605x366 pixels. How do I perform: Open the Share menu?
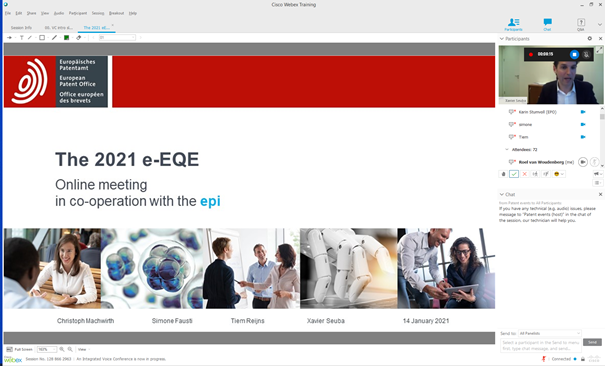[x=31, y=13]
